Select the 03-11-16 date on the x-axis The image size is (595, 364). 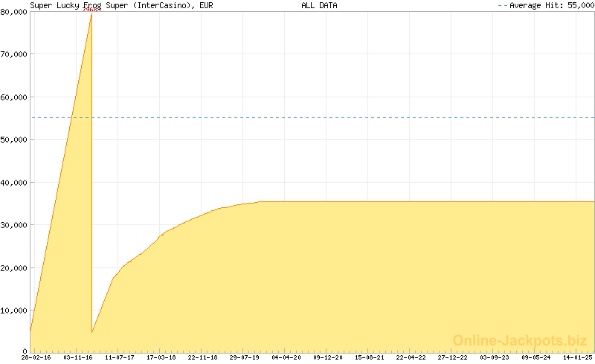tap(78, 357)
